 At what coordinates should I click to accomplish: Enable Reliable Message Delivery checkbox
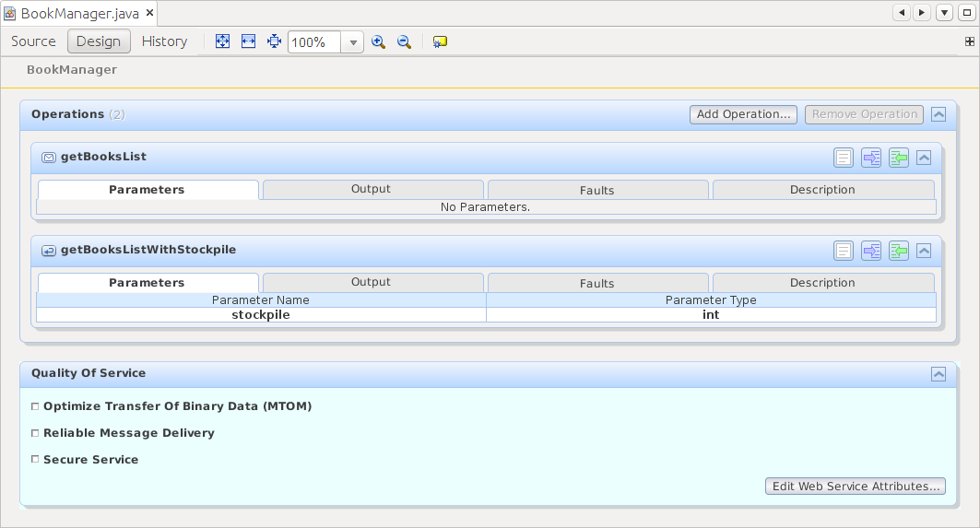click(35, 433)
